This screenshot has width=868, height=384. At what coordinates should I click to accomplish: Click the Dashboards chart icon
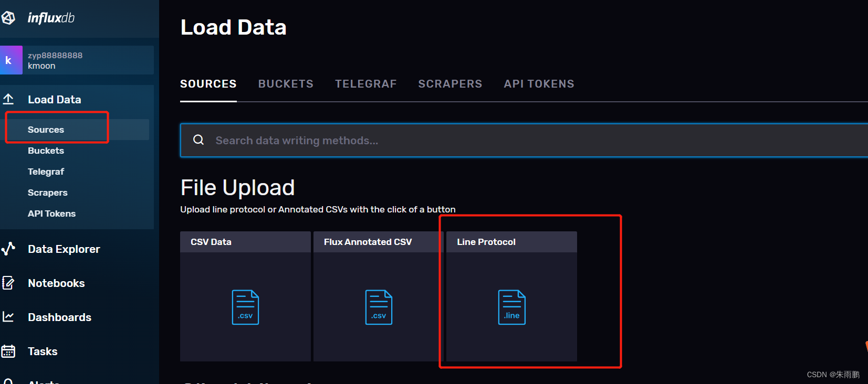8,317
